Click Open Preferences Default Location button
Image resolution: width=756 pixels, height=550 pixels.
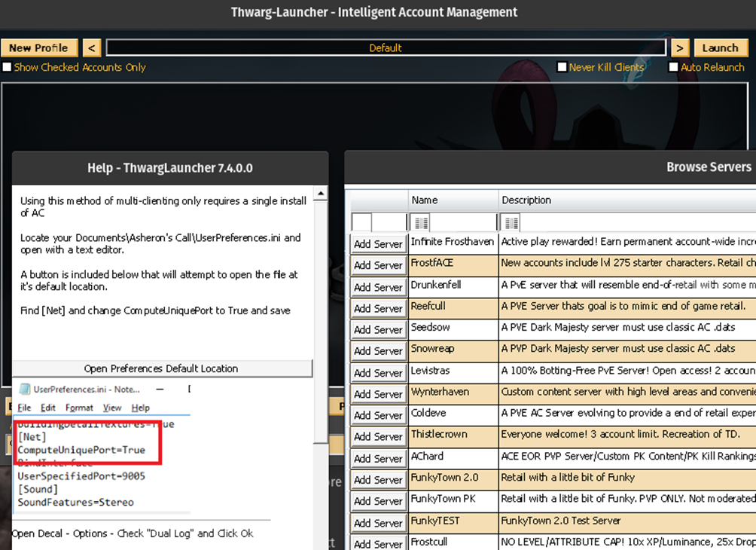click(161, 368)
